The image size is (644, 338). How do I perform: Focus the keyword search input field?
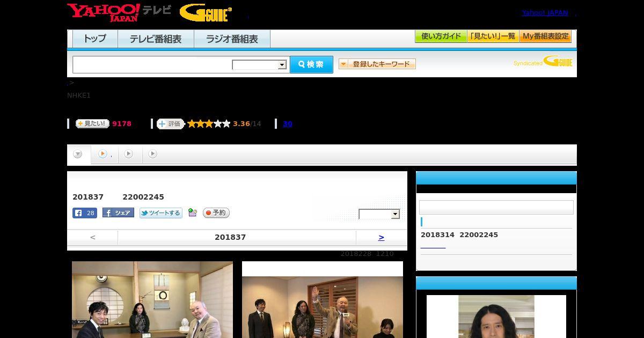tap(152, 65)
